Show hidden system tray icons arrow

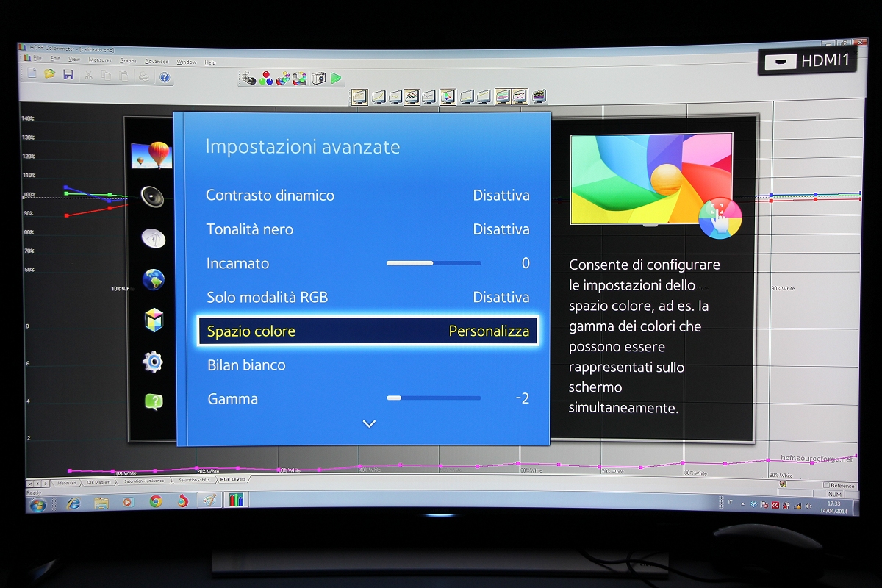pyautogui.click(x=742, y=504)
